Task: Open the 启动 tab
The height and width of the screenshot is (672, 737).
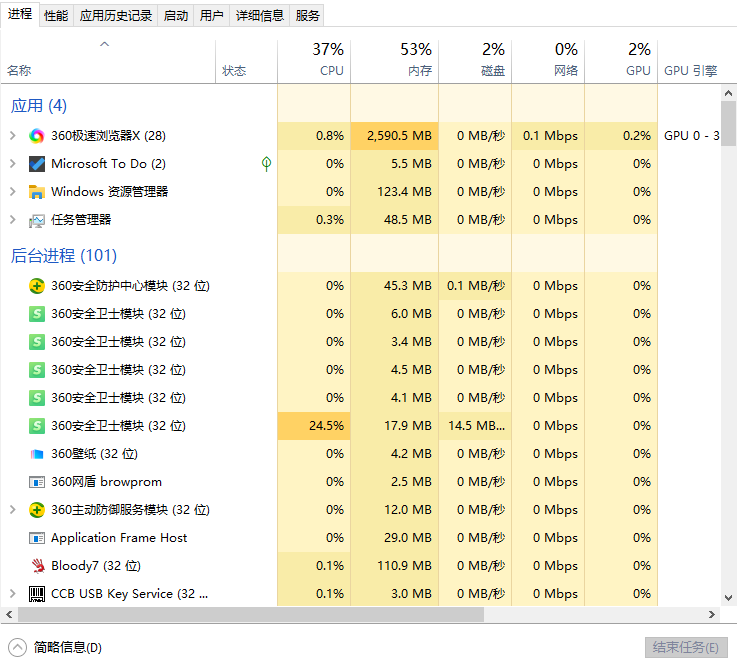Action: click(x=176, y=16)
